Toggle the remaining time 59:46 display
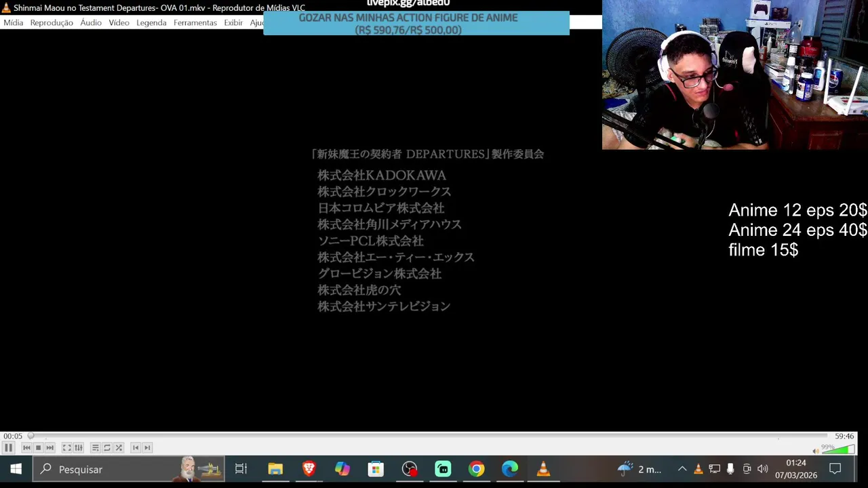 pyautogui.click(x=844, y=436)
